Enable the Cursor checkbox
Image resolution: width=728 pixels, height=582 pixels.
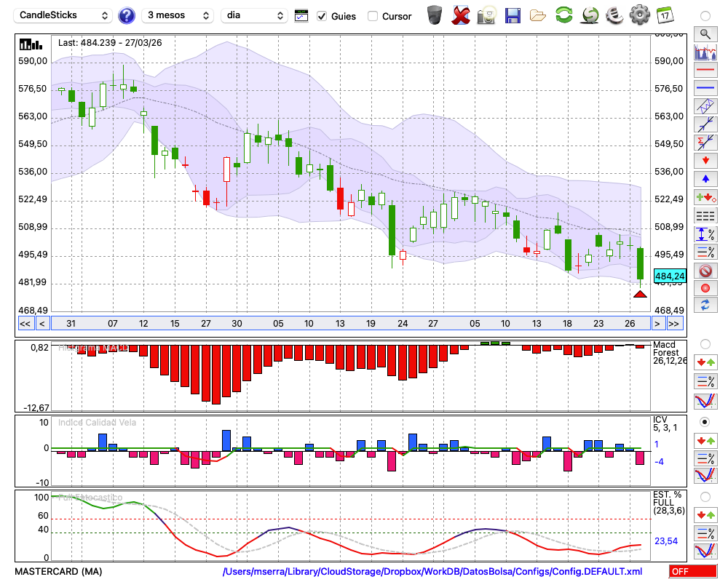tap(373, 16)
